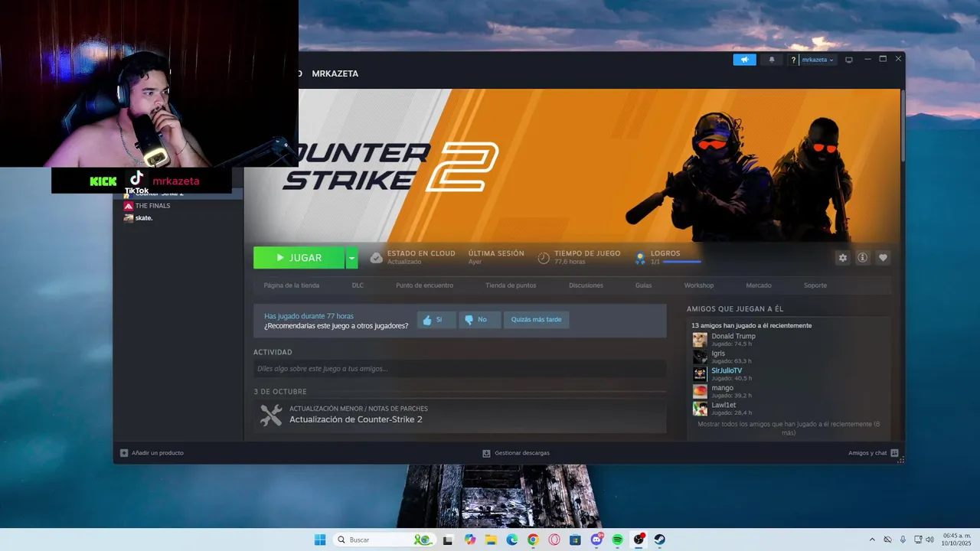
Task: Open the mrkazeta account dropdown
Action: coord(818,60)
